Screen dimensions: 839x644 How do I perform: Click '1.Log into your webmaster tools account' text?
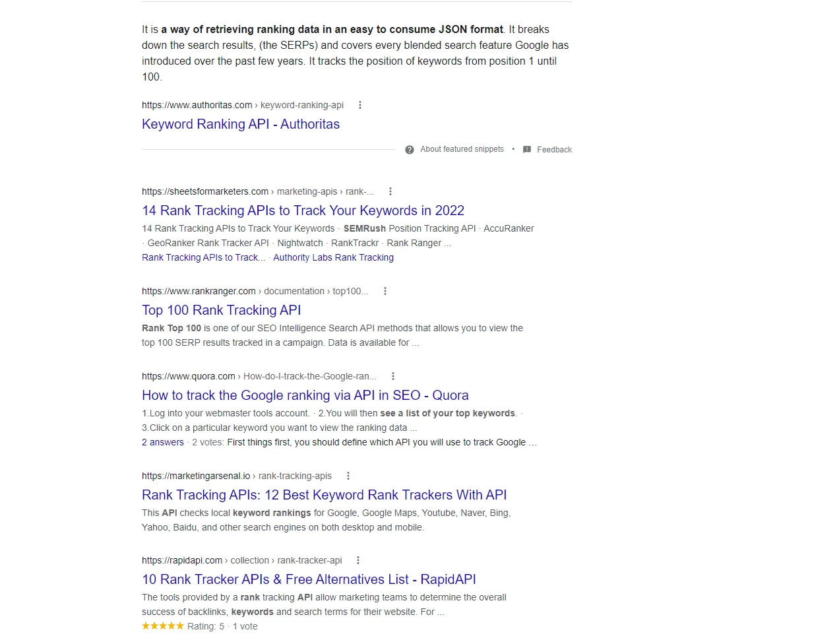[x=226, y=413]
